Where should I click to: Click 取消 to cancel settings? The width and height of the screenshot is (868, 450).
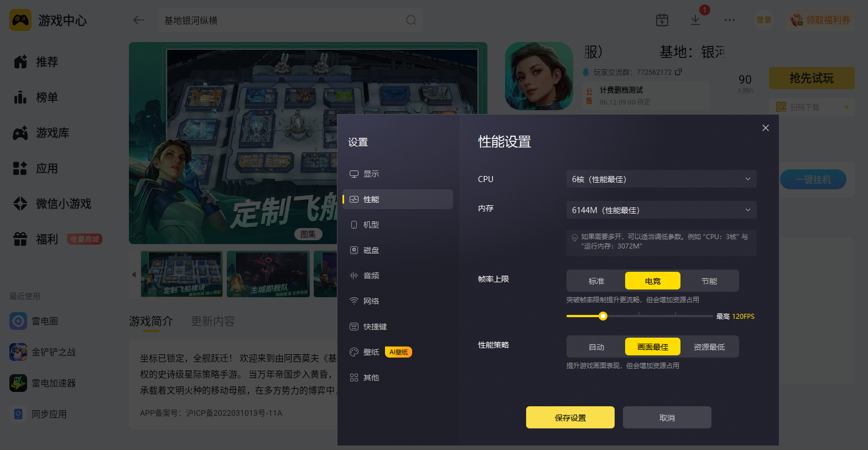click(x=667, y=417)
